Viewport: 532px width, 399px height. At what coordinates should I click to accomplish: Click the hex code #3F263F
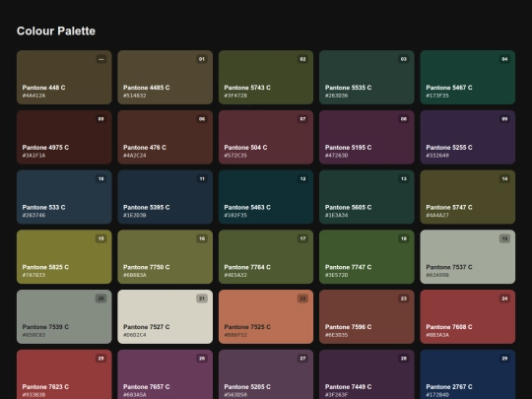tap(337, 395)
